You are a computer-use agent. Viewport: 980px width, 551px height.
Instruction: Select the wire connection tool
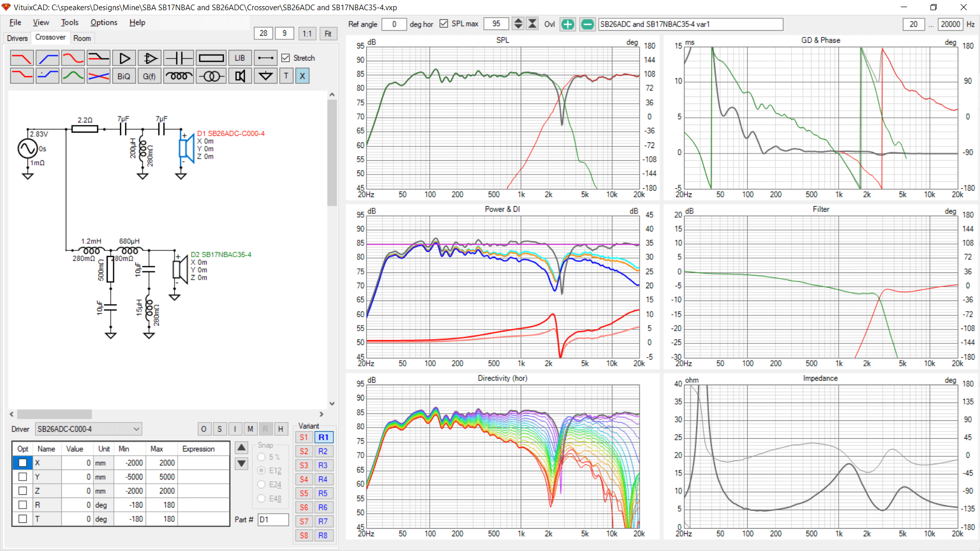pyautogui.click(x=265, y=58)
